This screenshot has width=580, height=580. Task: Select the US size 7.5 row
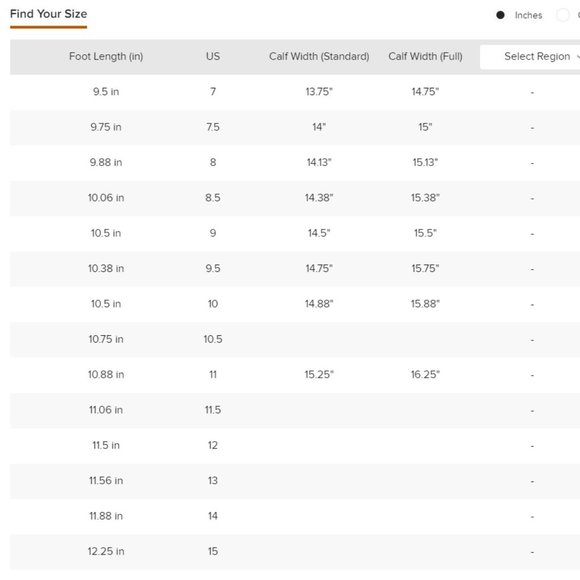[x=295, y=127]
